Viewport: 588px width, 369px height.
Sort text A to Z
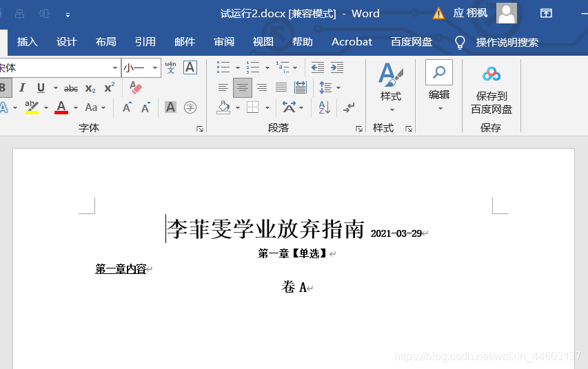click(x=325, y=107)
